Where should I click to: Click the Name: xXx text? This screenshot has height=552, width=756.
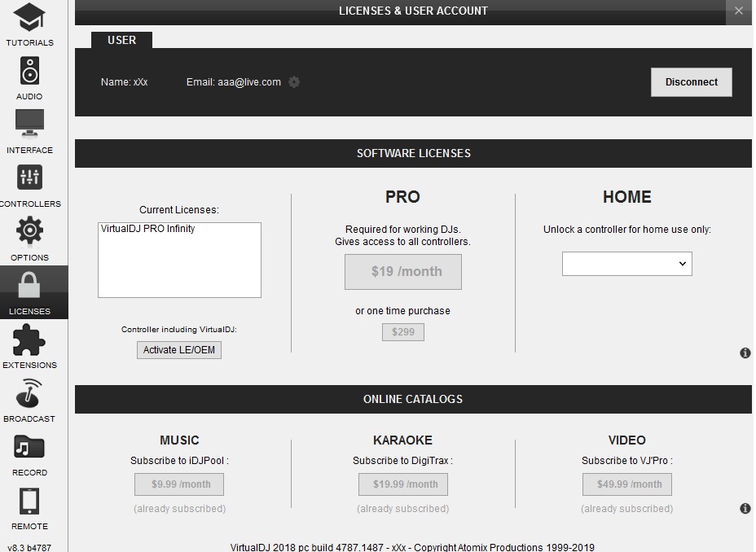125,82
